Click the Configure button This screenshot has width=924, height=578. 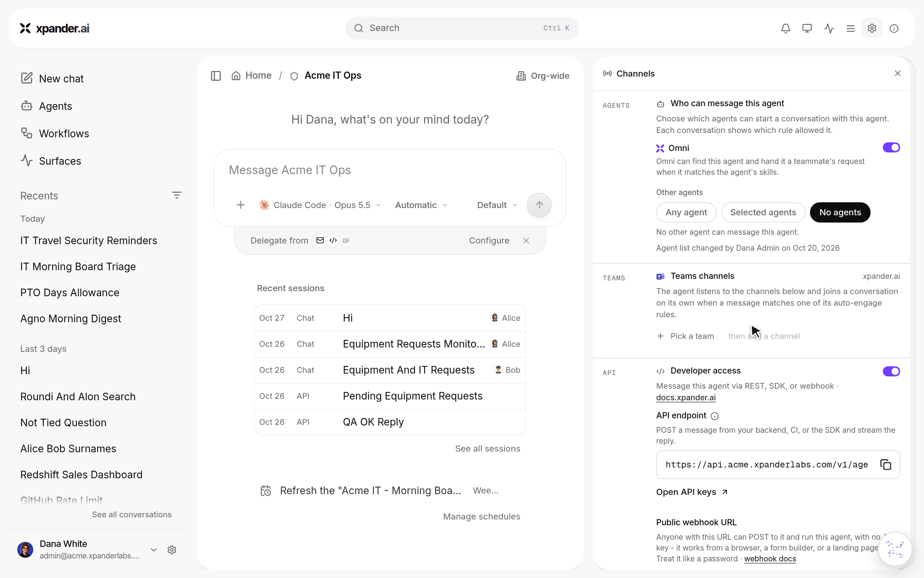coord(489,241)
